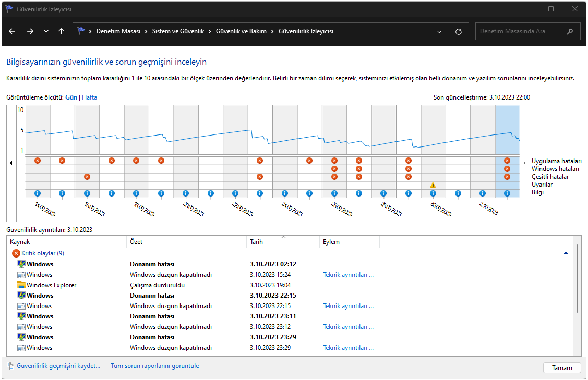Expand chevron after Denetim Masası breadcrumb
588x380 pixels.
146,31
